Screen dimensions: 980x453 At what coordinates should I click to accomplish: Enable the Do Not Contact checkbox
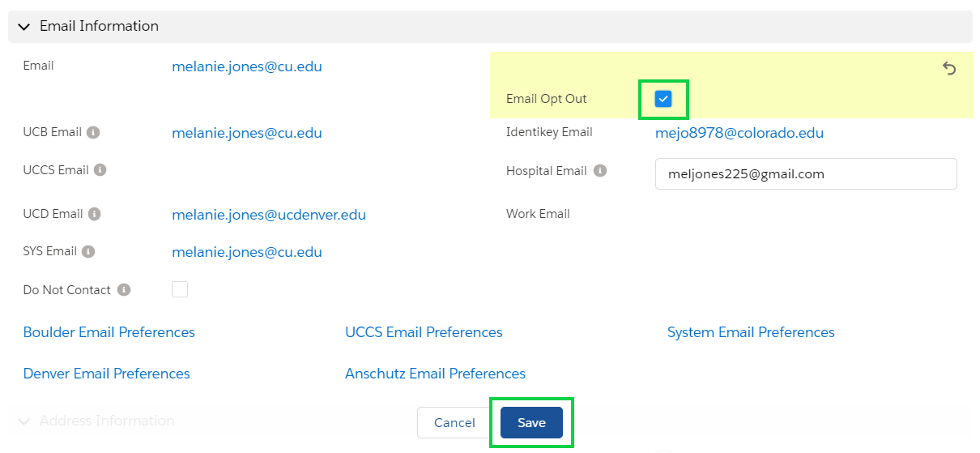[180, 289]
